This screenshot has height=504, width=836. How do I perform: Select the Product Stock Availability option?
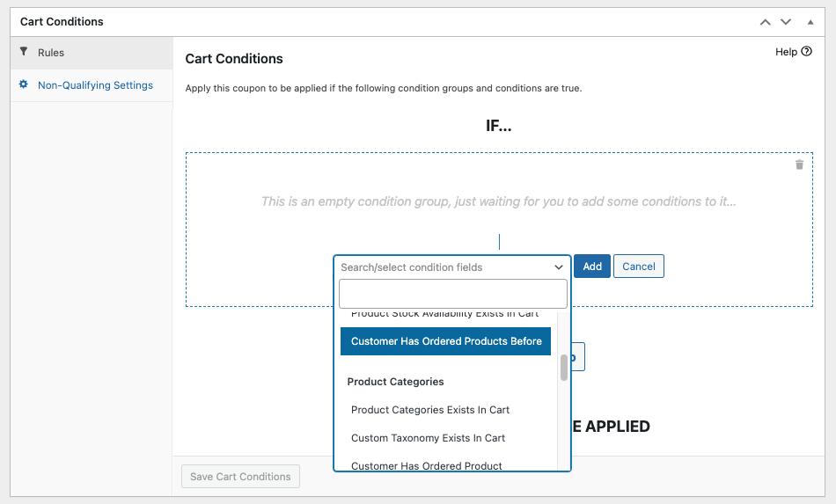[444, 315]
